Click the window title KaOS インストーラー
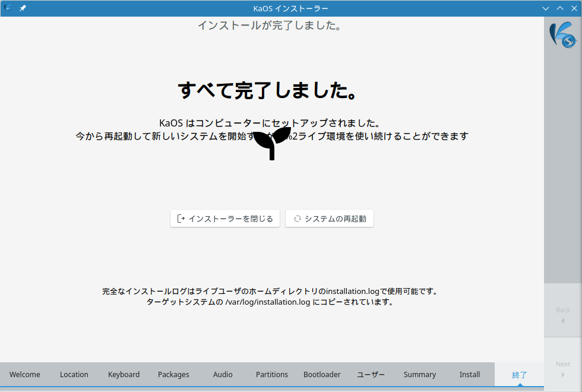Viewport: 582px width, 392px height. click(x=290, y=8)
